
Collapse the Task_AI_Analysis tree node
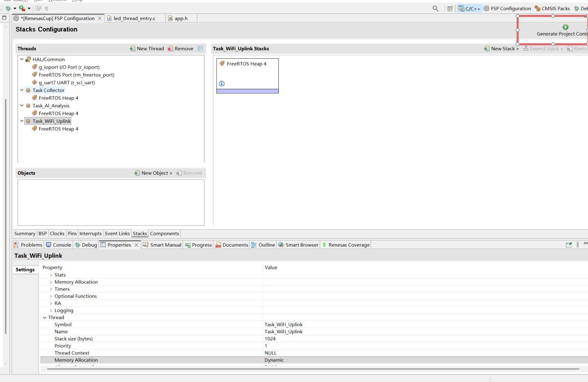point(22,106)
